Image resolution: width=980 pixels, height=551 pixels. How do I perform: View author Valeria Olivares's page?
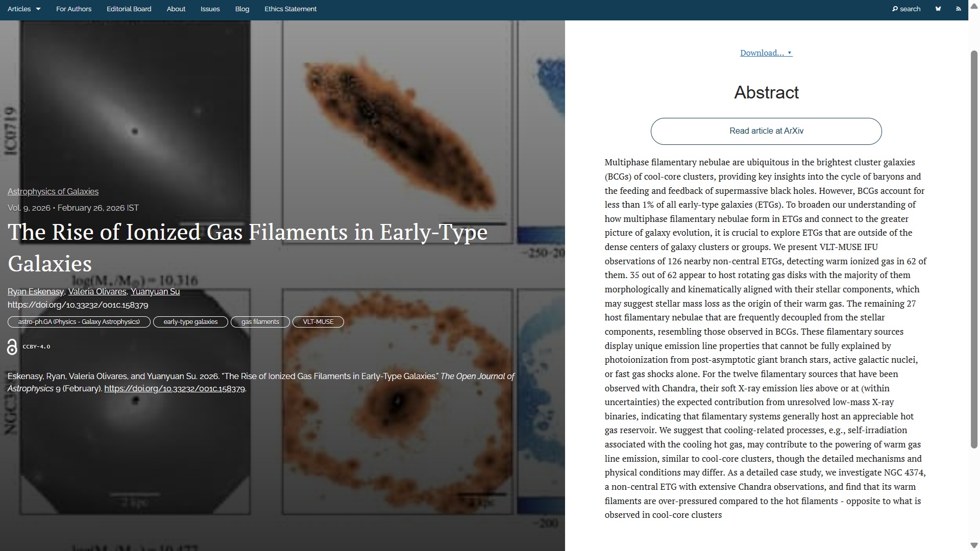[x=97, y=291]
